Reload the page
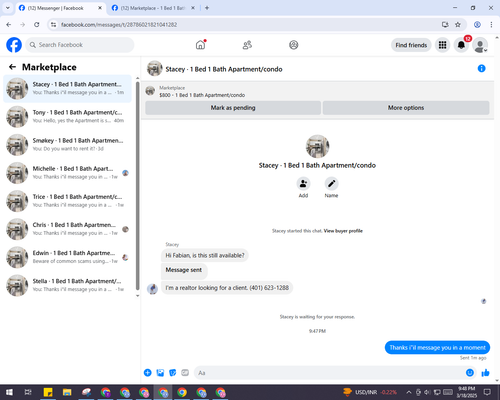The height and width of the screenshot is (400, 500). (37, 24)
